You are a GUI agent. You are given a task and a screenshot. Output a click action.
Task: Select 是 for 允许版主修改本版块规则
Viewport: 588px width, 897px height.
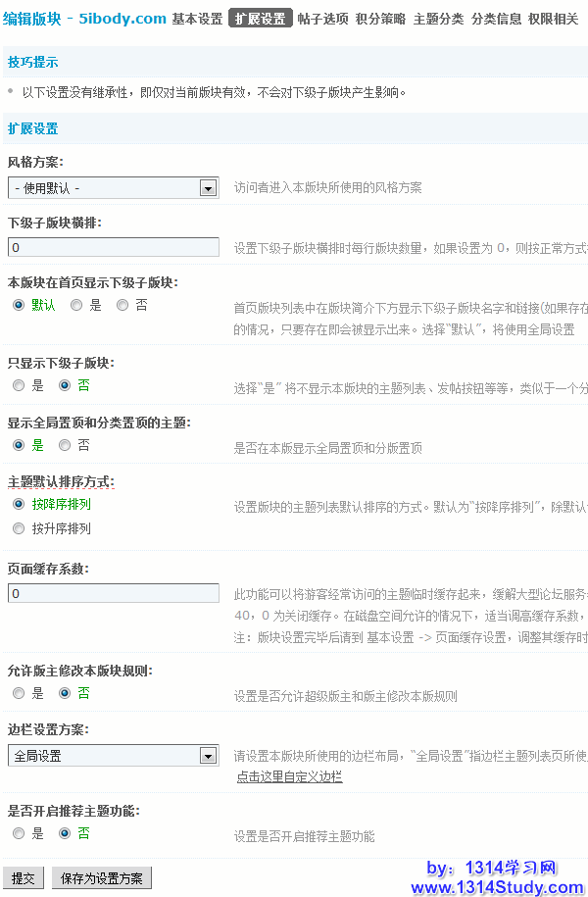click(x=19, y=693)
